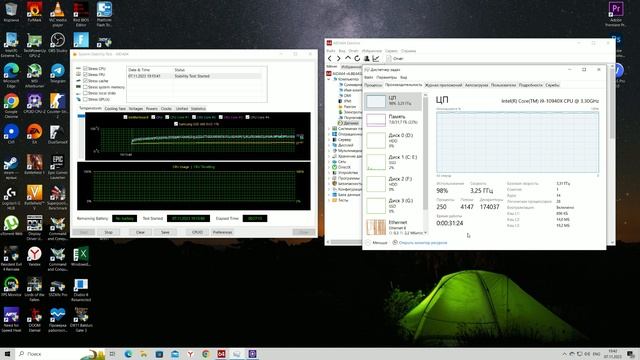Toggle CPU Core #4 graph checkbox
Image resolution: width=640 pixels, height=360 pixels.
[x=247, y=117]
